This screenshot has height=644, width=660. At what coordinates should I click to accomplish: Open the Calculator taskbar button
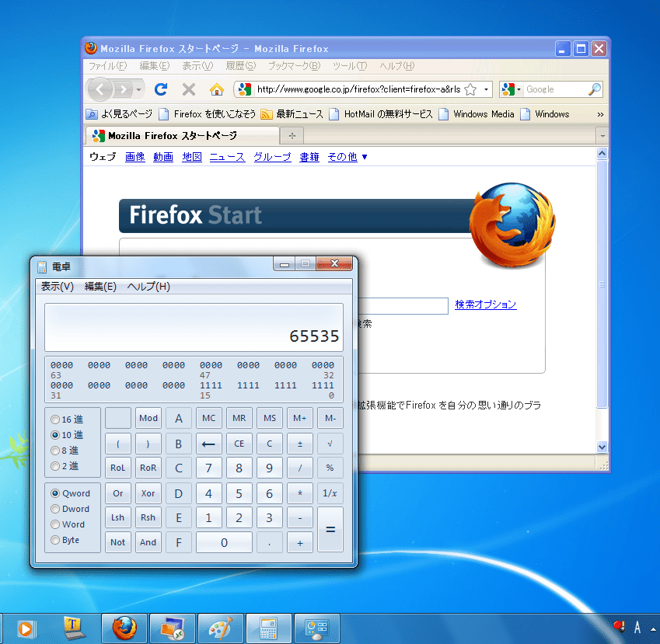tap(268, 628)
